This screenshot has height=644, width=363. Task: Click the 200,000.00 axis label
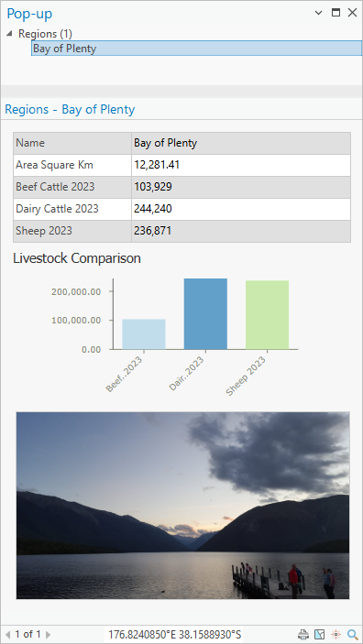point(76,291)
